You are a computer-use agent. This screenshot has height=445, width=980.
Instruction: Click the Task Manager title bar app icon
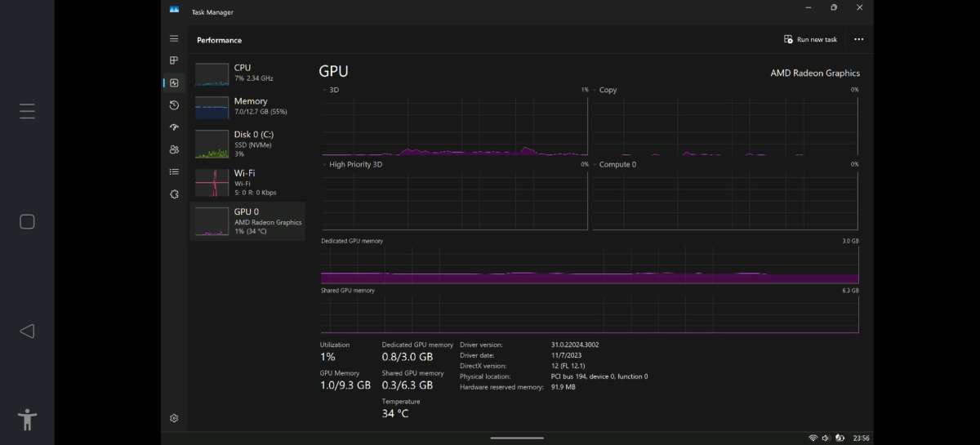pyautogui.click(x=174, y=10)
